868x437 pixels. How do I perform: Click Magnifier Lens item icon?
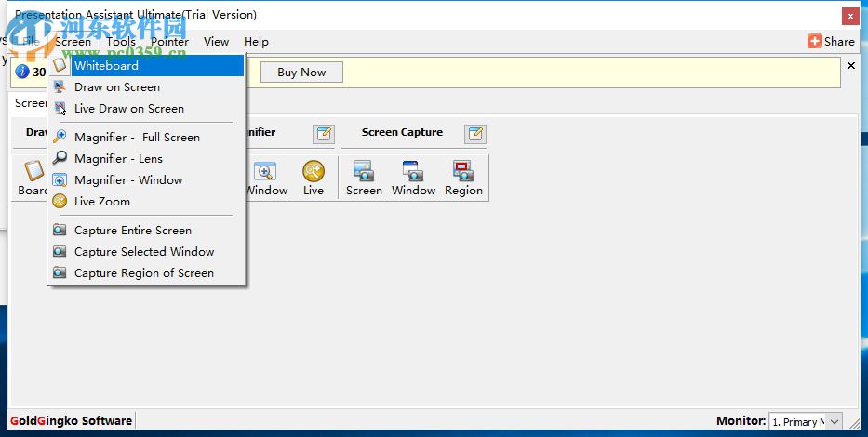[60, 158]
